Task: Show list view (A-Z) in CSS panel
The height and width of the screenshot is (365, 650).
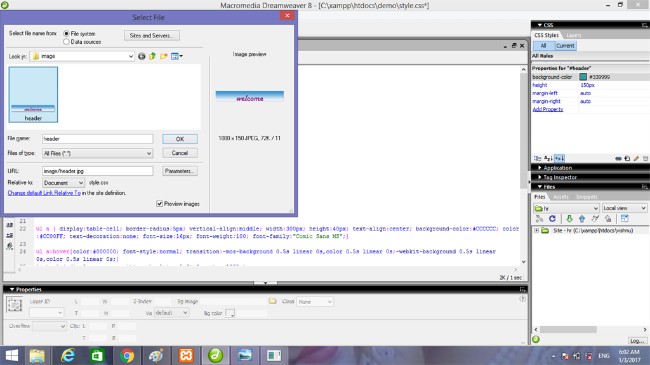Action: coord(548,158)
